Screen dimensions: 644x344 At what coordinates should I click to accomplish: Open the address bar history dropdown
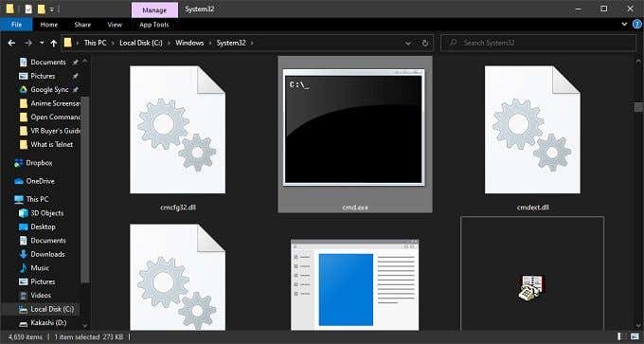[x=407, y=43]
